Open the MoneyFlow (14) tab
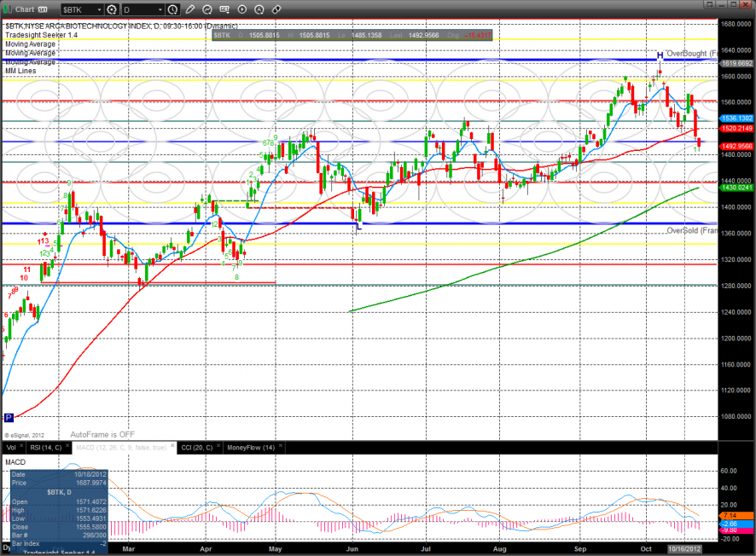 pos(251,447)
